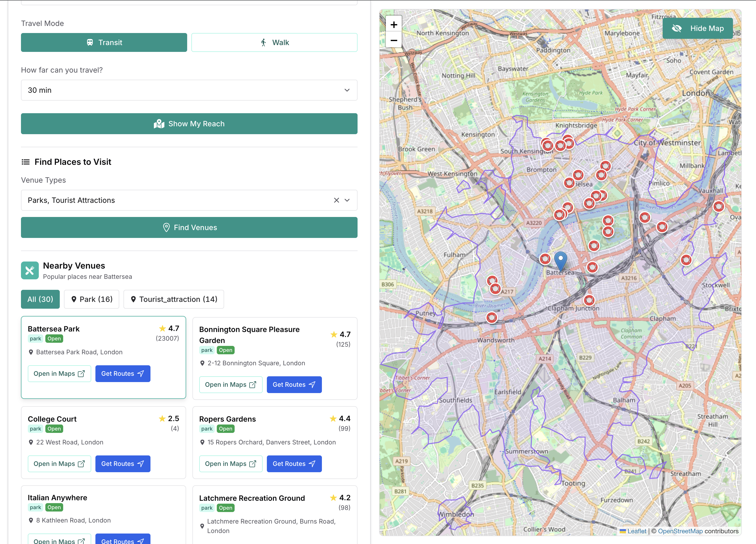Select Transit travel mode
Viewport: 756px width, 544px height.
pyautogui.click(x=104, y=42)
